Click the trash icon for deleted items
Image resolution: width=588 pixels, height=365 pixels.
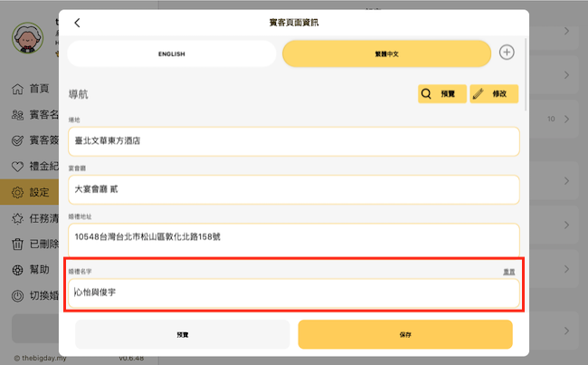[17, 245]
